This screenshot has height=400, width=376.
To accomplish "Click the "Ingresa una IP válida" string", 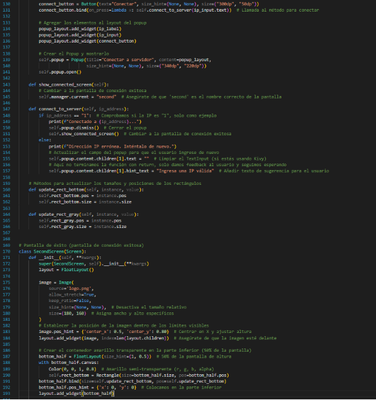I will point(185,171).
